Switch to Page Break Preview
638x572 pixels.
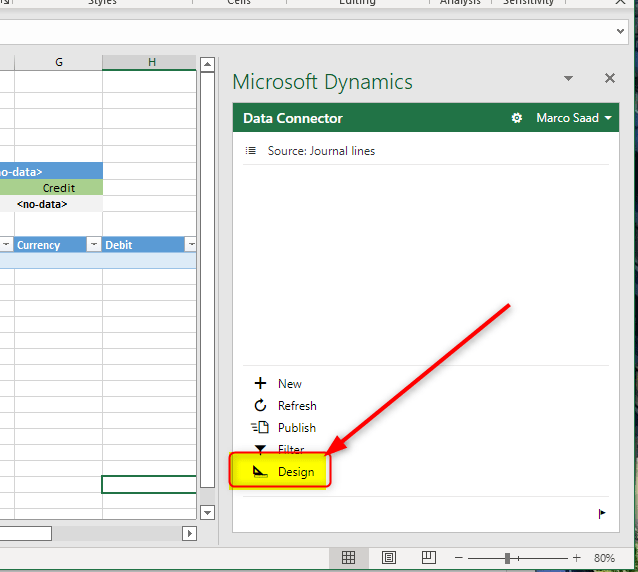tap(428, 557)
